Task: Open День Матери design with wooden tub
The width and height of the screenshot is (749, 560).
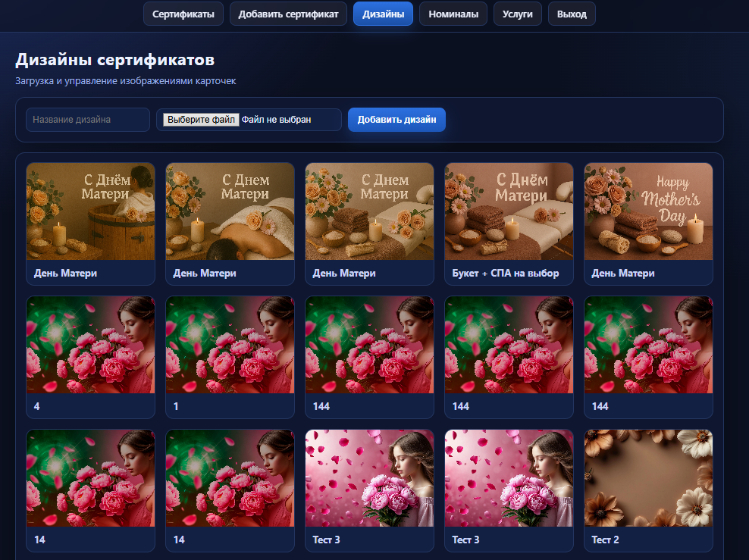Action: coord(91,224)
